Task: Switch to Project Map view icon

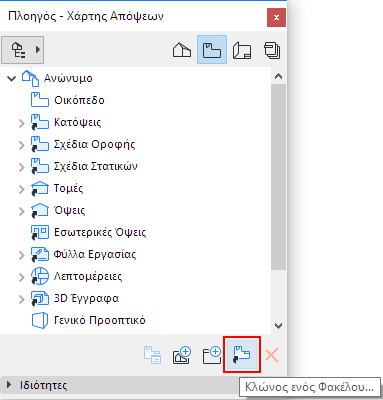Action: 182,50
